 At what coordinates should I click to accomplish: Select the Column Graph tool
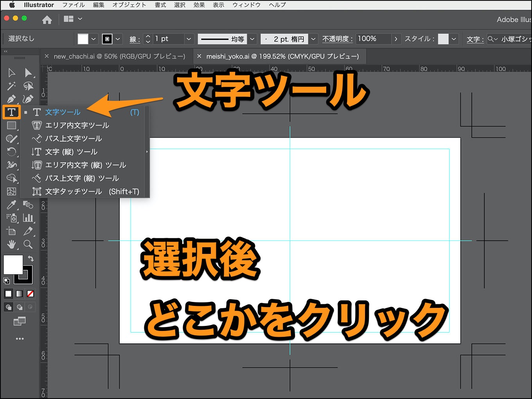pyautogui.click(x=28, y=218)
